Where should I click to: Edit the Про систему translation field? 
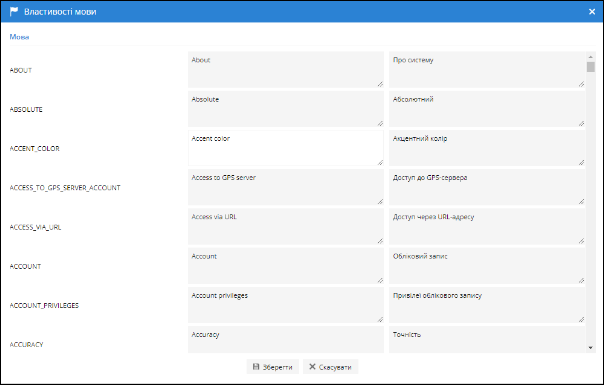[487, 70]
